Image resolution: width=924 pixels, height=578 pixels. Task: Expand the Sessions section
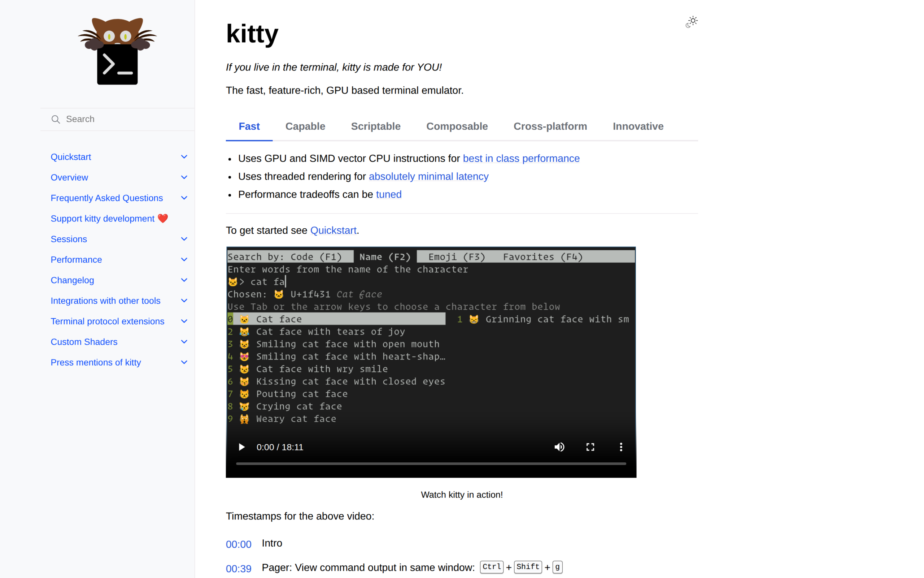tap(184, 239)
